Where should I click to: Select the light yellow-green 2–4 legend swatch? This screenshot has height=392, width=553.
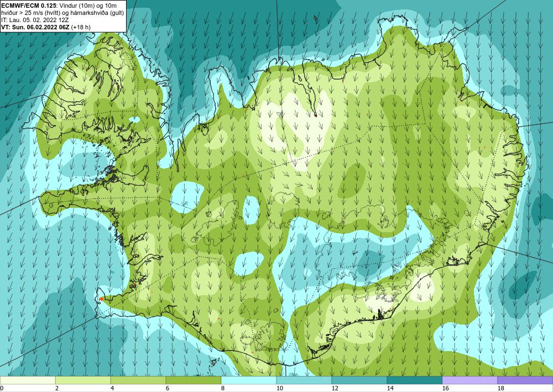pyautogui.click(x=83, y=380)
